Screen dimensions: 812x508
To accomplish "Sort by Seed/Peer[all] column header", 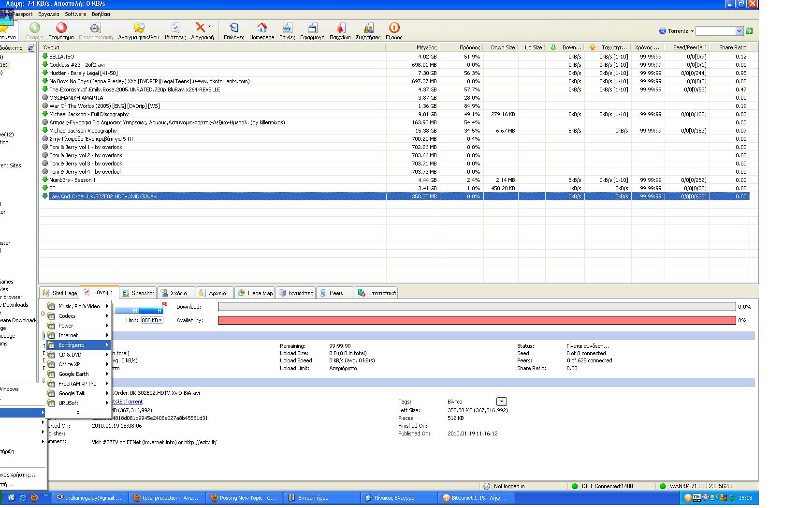I will point(687,47).
